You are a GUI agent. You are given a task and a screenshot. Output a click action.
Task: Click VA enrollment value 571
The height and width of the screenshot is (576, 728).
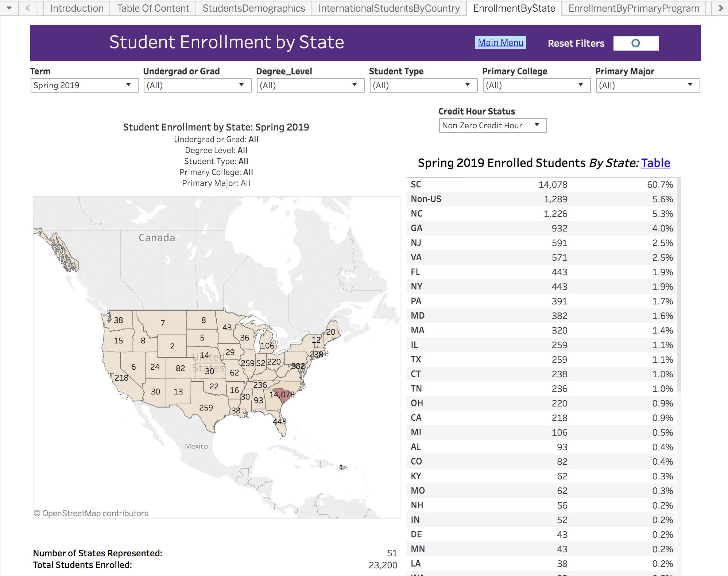click(559, 257)
